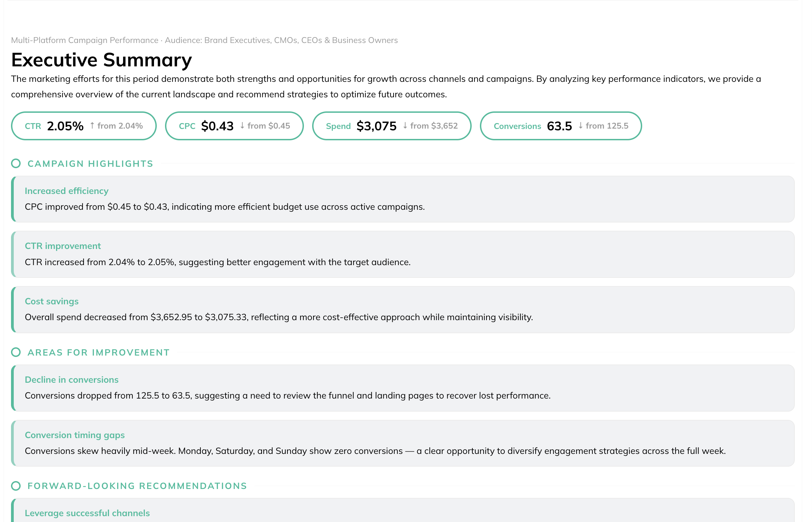
Task: Click the Forward-Looking Recommendations section title
Action: pos(137,486)
